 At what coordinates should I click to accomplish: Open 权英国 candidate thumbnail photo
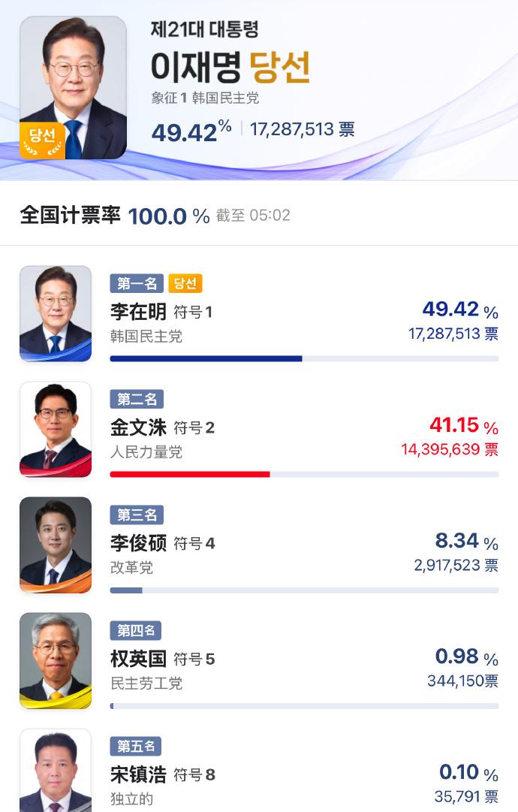pos(56,660)
